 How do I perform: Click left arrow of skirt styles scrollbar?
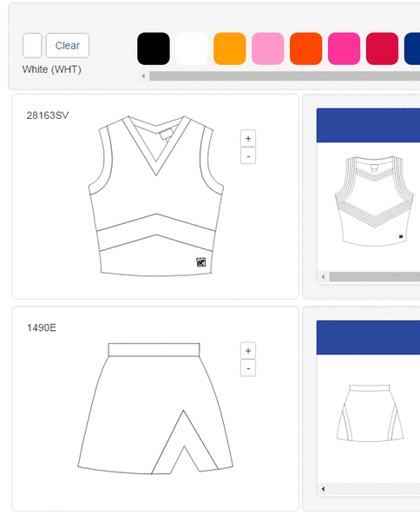[323, 489]
